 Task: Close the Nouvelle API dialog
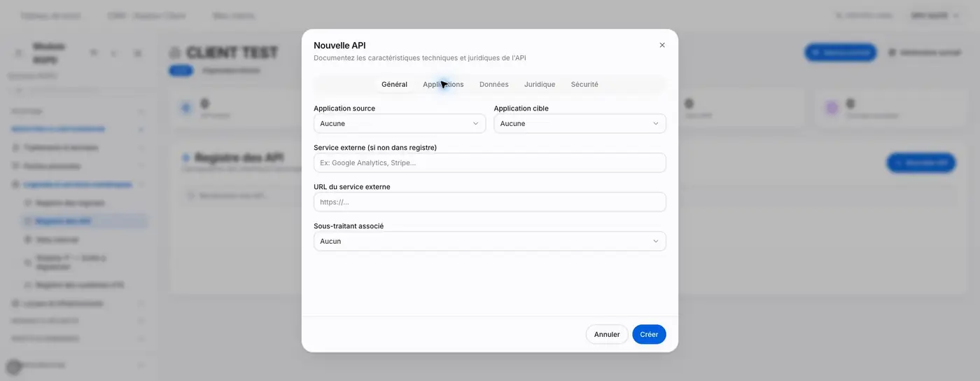662,45
